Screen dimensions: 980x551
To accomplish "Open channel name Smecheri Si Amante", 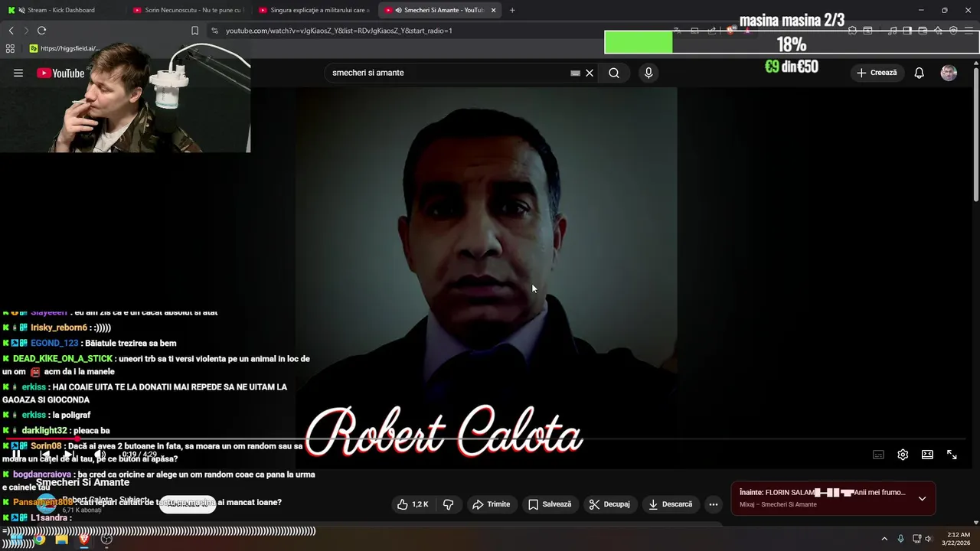I will [x=83, y=483].
